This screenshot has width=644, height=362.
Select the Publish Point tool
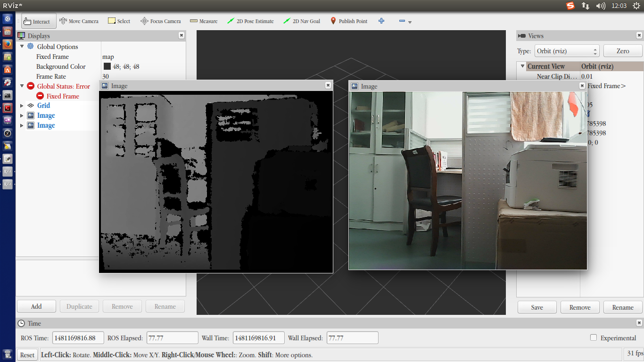(x=349, y=21)
